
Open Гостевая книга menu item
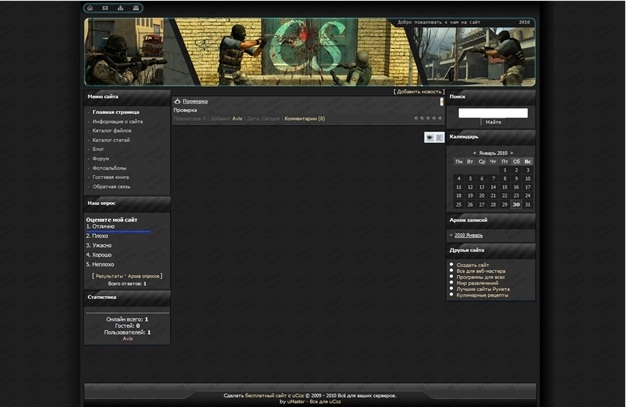[111, 177]
